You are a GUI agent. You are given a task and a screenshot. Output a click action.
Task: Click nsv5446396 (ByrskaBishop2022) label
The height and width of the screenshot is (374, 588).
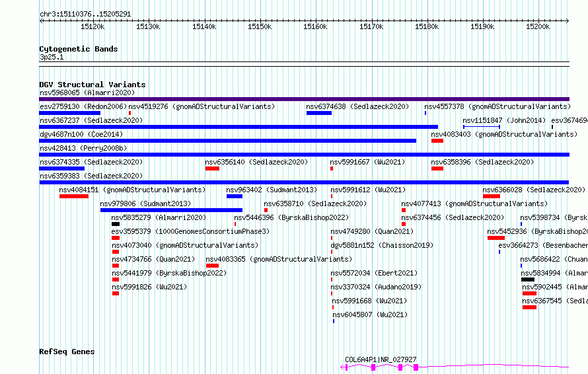pyautogui.click(x=291, y=217)
